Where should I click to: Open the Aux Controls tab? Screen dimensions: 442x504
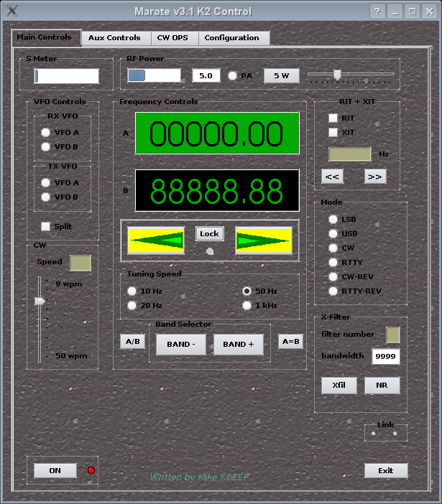(116, 38)
